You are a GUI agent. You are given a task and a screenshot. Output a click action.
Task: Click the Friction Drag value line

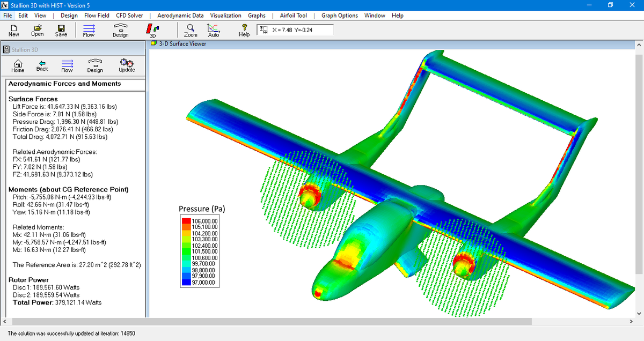pos(63,129)
